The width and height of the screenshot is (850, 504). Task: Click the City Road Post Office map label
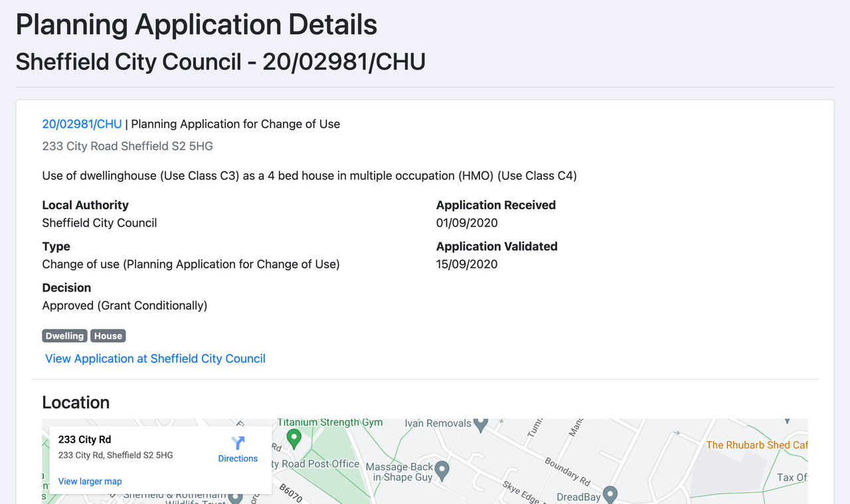tap(315, 464)
